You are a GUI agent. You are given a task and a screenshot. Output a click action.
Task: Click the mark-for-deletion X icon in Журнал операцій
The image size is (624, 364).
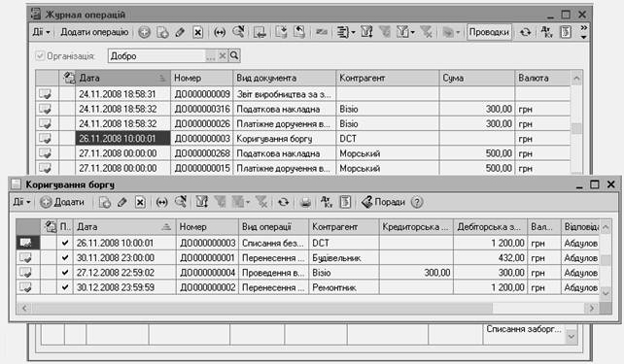coord(197,32)
